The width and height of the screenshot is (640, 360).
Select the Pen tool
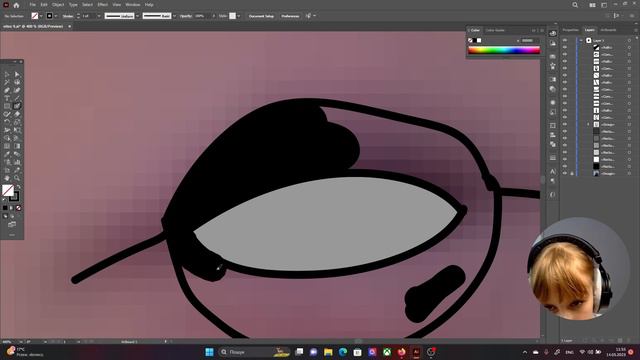(7, 90)
